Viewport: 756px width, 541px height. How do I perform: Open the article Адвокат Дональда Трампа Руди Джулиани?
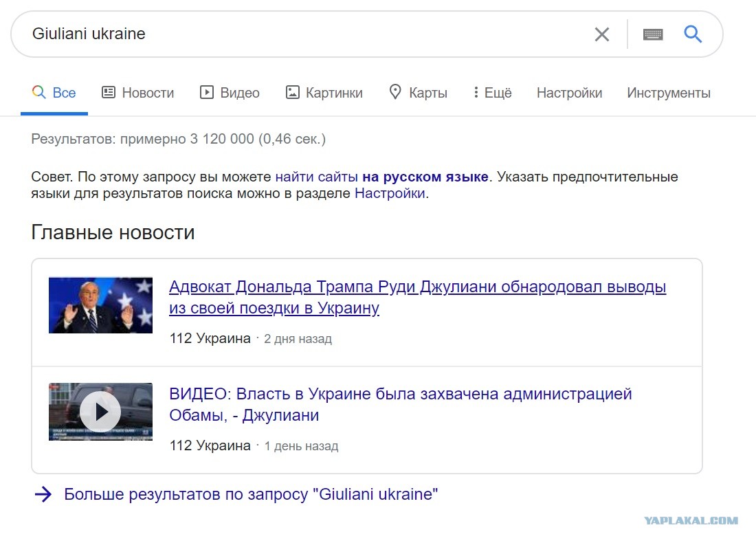pos(418,297)
